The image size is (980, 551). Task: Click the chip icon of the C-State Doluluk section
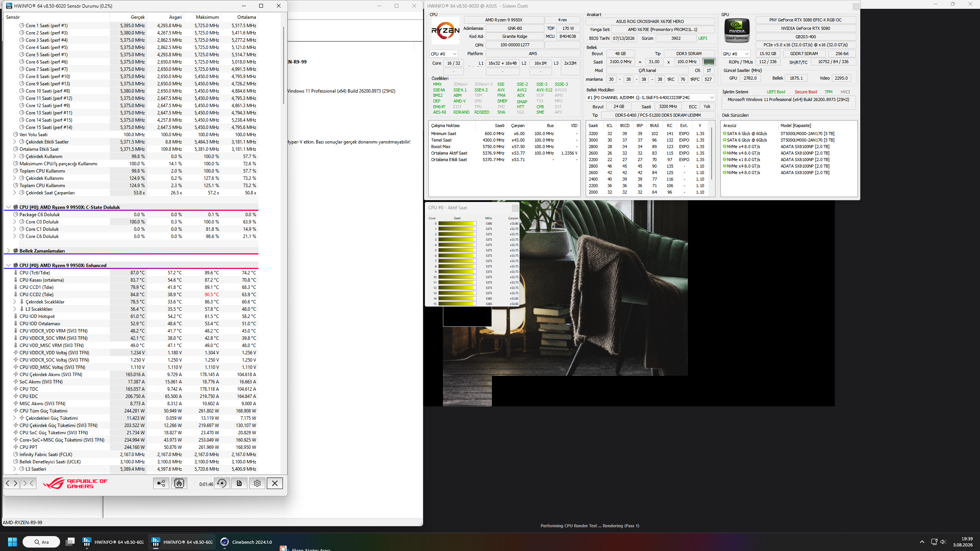pos(16,207)
